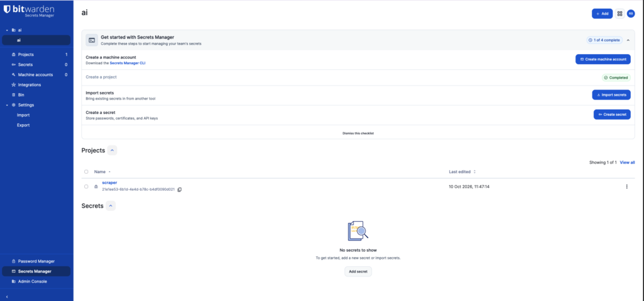
Task: Open Machine accounts in sidebar
Action: click(36, 74)
